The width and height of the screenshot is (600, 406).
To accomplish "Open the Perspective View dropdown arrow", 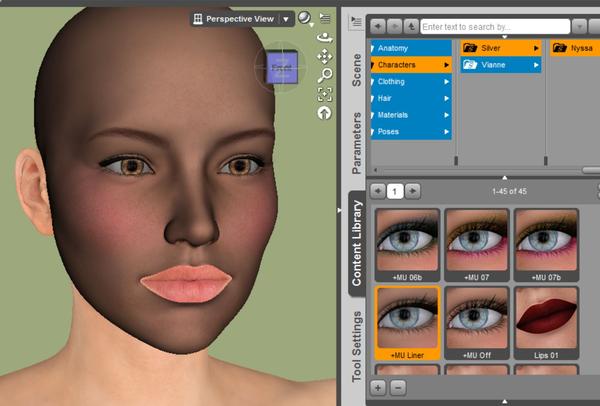I will [285, 19].
